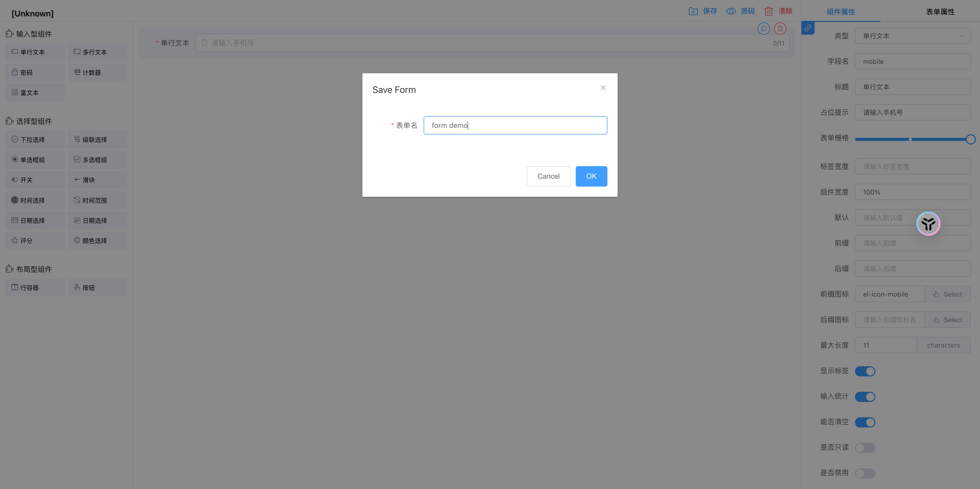The height and width of the screenshot is (489, 980).
Task: Turn off the 能否清空 clearable toggle
Action: tap(865, 422)
